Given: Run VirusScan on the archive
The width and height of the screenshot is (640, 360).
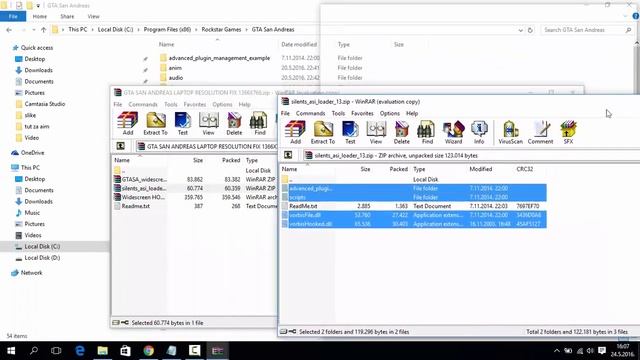Looking at the screenshot, I should tap(510, 133).
